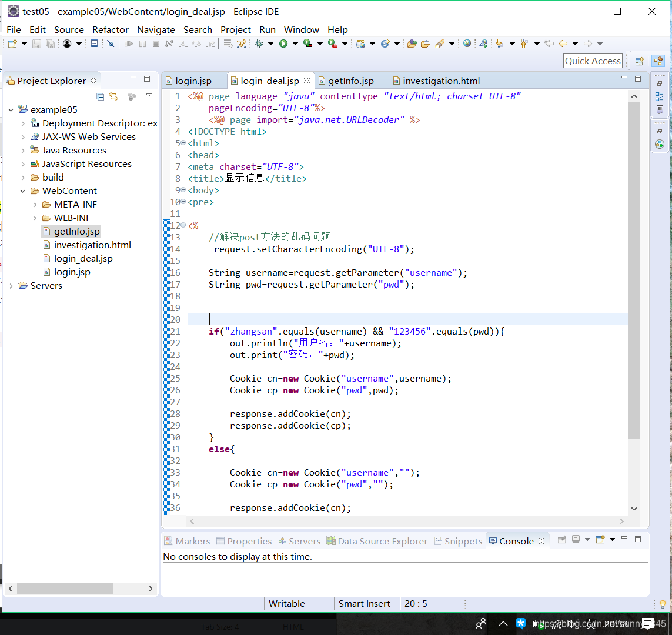The image size is (672, 635).
Task: Click the Open Perspective icon
Action: [640, 61]
